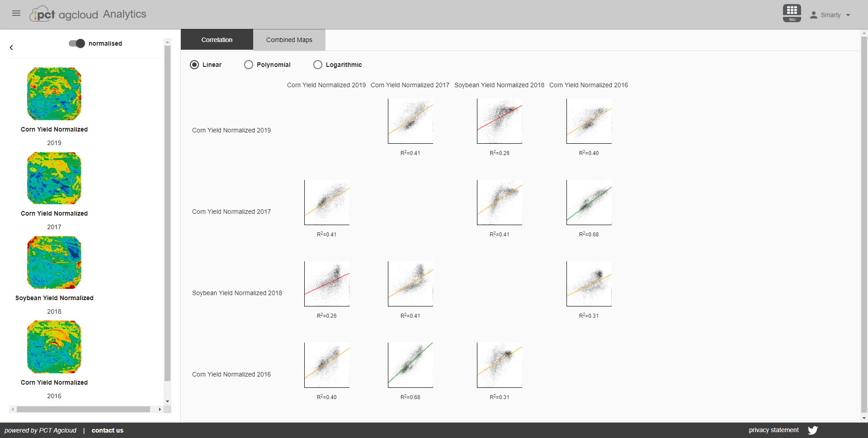Select the Polynomial regression option
868x438 pixels.
(249, 65)
